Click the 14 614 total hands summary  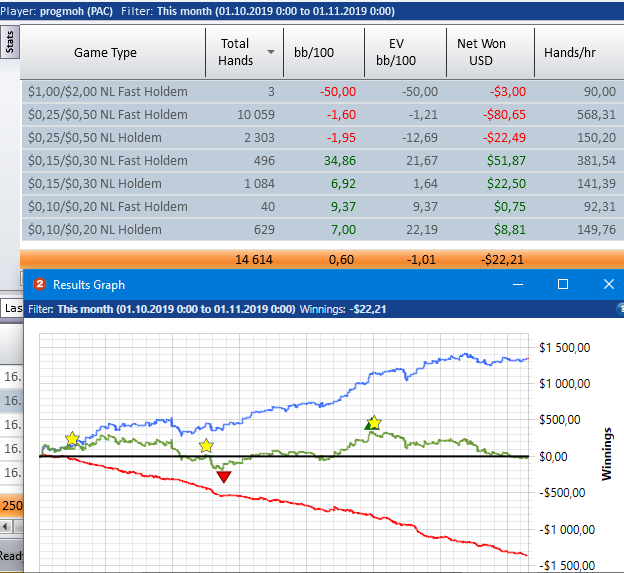point(254,260)
